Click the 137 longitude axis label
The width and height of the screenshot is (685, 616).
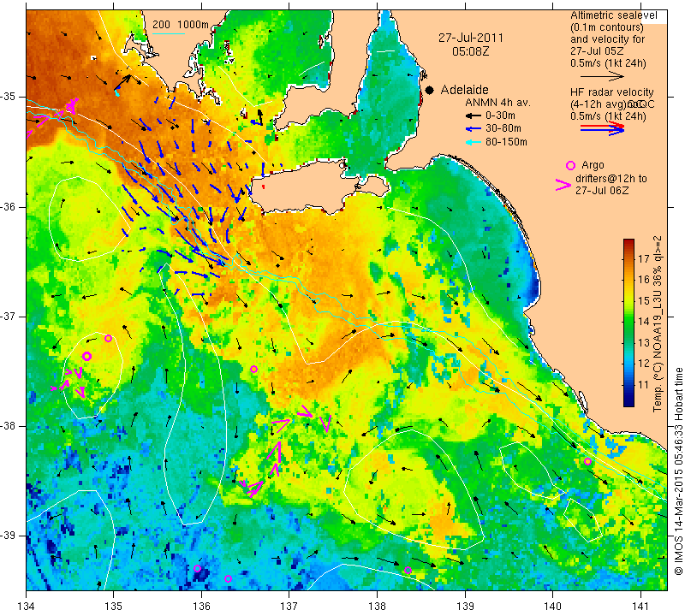coord(289,607)
